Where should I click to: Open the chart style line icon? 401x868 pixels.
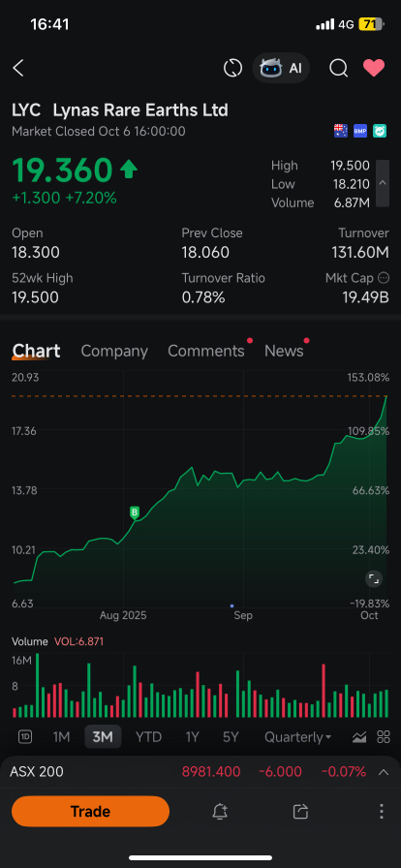359,737
